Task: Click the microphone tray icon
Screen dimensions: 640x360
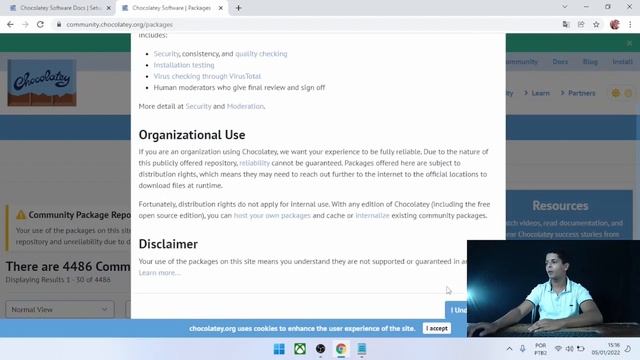Action: tap(522, 349)
